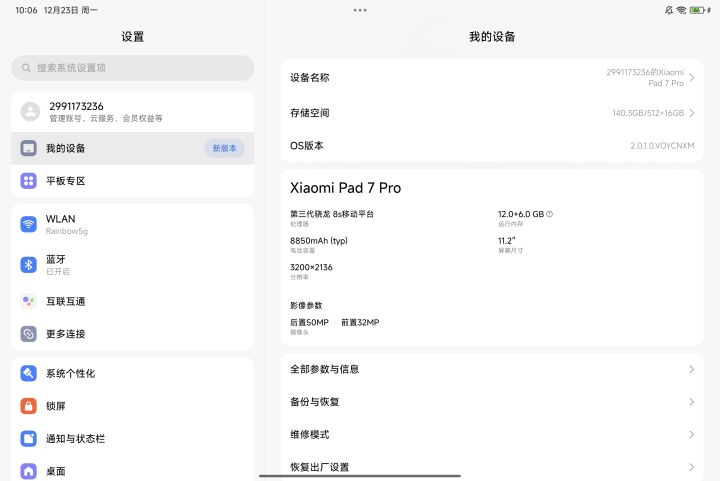
Task: Select the My Device tablet icon
Action: point(28,148)
